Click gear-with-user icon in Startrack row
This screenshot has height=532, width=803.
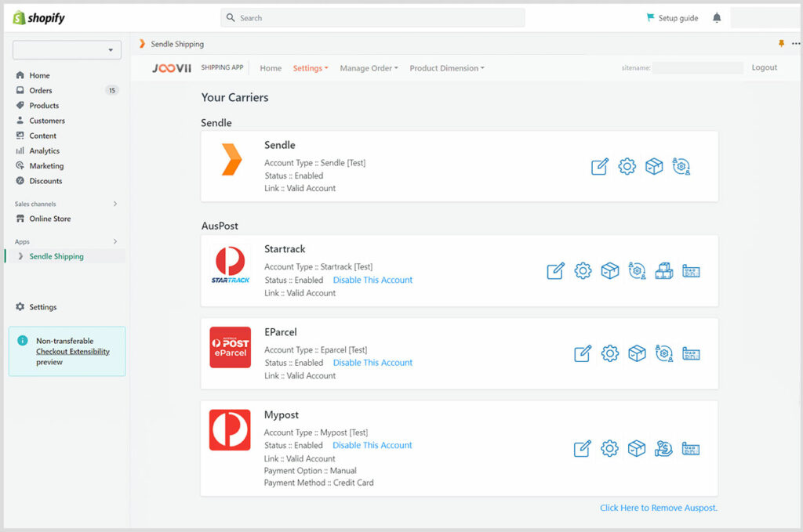coord(637,270)
